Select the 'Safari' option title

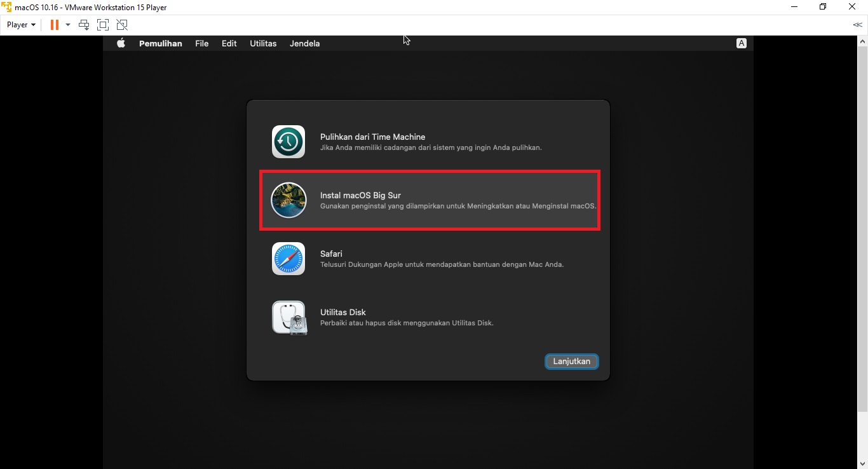pyautogui.click(x=331, y=254)
